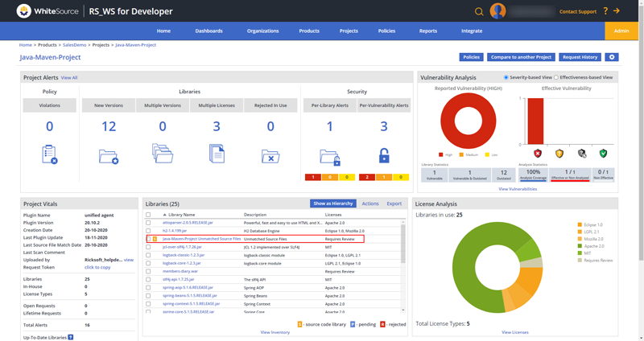Check the logback-classic-1.2.3.jar checkbox
The image size is (644, 341).
pos(148,255)
